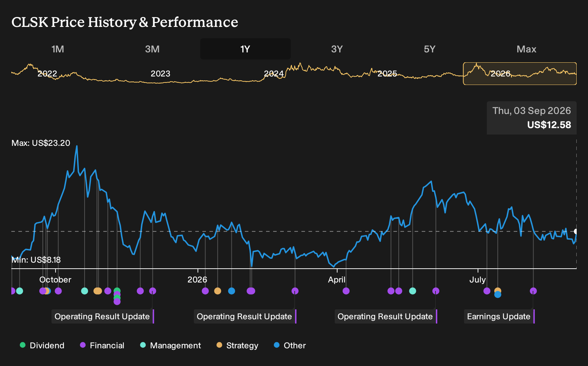Screen dimensions: 588x366
Task: Click the orange Strategy dot right of July
Action: pyautogui.click(x=498, y=291)
